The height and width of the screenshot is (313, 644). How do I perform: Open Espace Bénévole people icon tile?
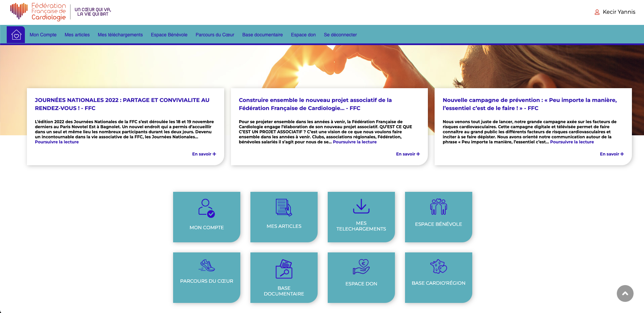point(438,207)
